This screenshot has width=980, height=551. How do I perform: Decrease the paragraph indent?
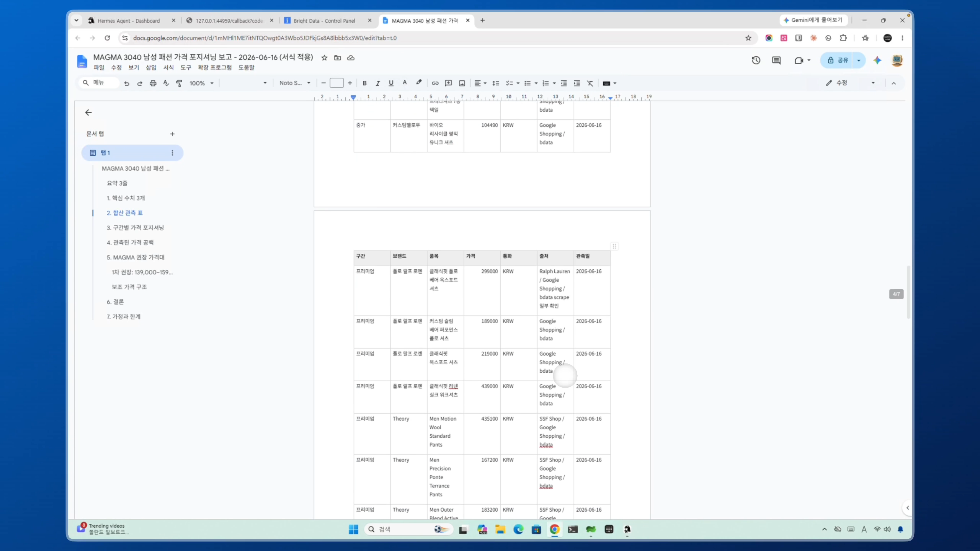564,83
